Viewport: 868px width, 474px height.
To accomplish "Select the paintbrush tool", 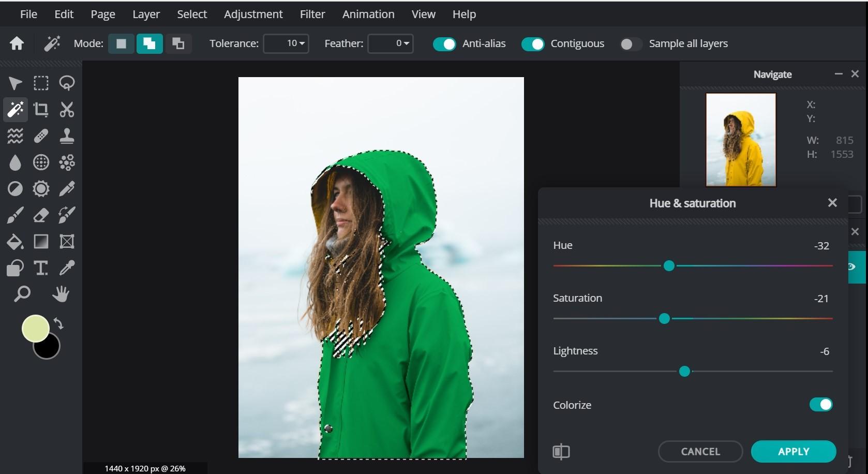I will 15,215.
